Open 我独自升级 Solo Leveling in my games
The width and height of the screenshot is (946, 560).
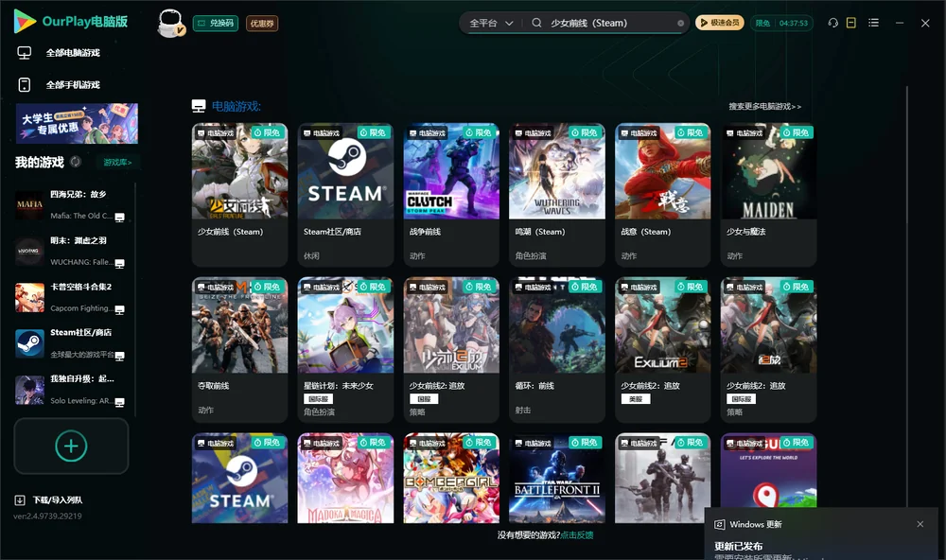tap(69, 390)
